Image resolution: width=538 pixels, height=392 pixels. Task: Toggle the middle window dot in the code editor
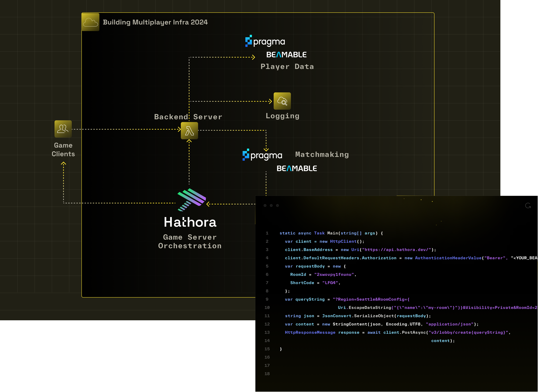point(271,205)
